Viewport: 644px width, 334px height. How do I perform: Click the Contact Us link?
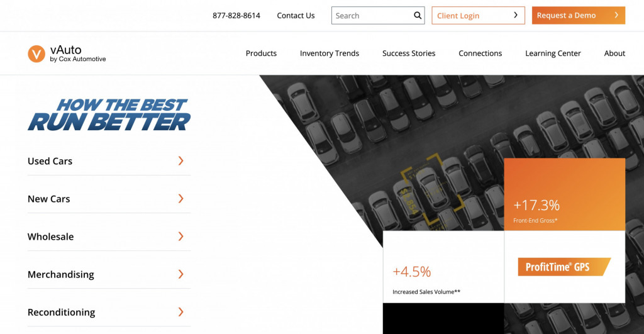point(296,16)
